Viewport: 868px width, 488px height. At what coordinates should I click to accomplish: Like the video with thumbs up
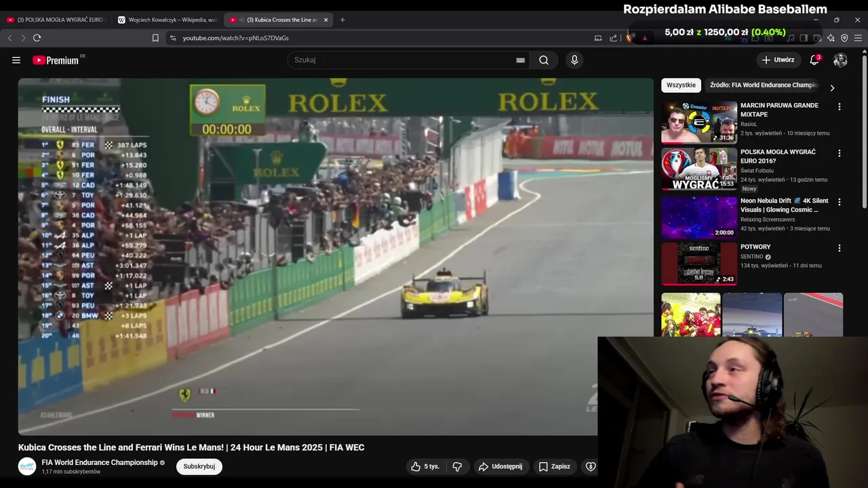click(x=425, y=466)
